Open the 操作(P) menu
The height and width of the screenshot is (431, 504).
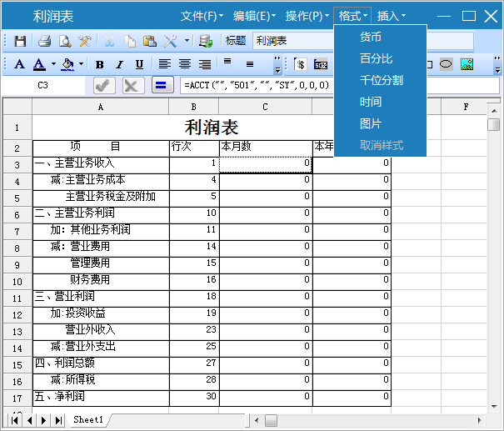pyautogui.click(x=307, y=16)
